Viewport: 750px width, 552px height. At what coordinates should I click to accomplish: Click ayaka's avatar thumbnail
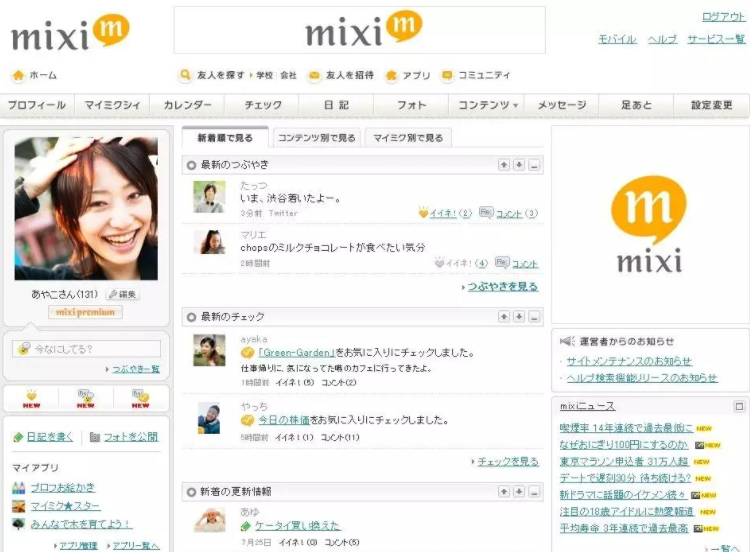(x=209, y=350)
